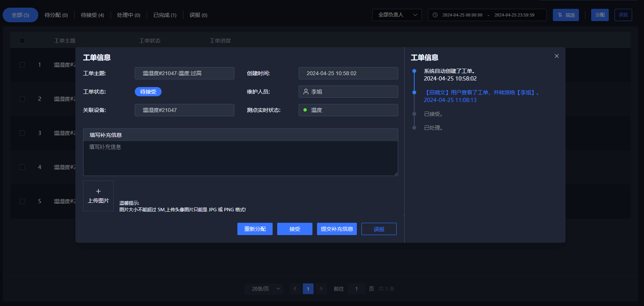
Task: Check the checkbox for row 3
Action: [x=22, y=133]
